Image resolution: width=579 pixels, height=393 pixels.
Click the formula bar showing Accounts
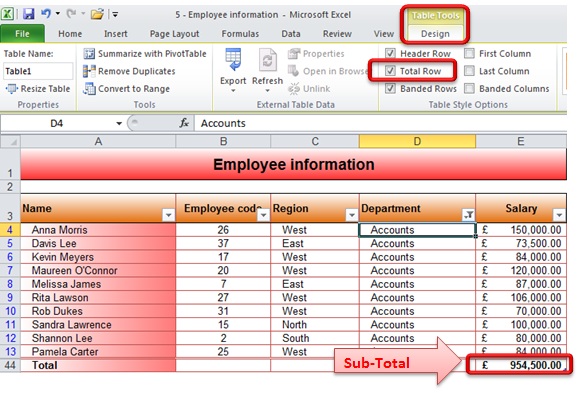pyautogui.click(x=380, y=123)
